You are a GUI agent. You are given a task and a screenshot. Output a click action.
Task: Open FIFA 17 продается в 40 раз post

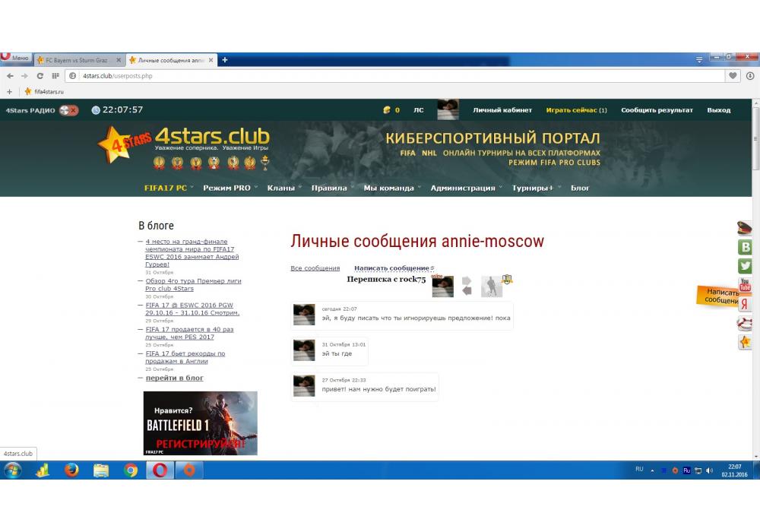189,333
